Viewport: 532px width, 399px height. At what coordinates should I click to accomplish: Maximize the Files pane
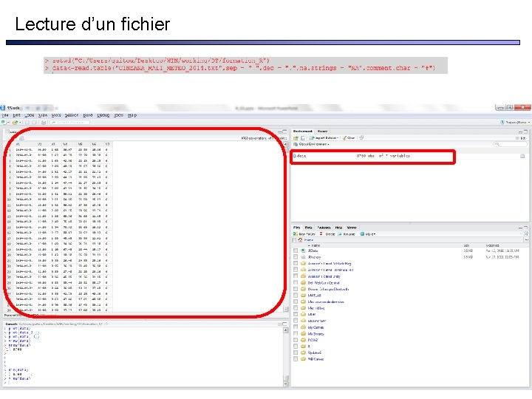(525, 228)
